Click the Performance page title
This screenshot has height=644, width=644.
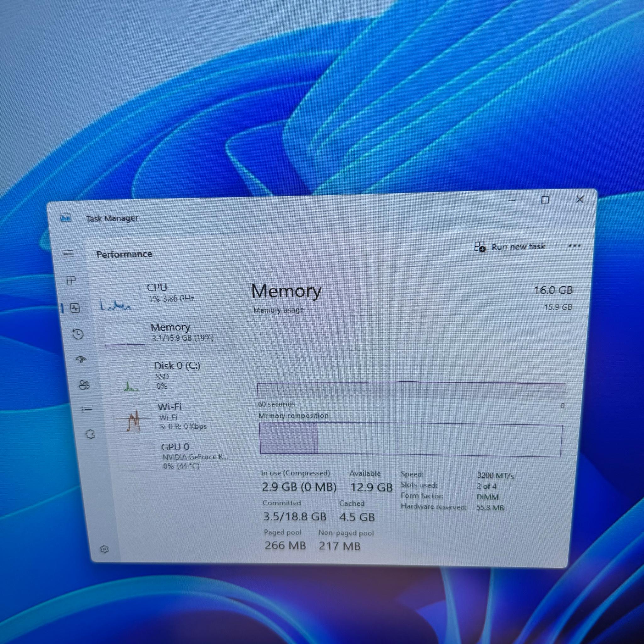(124, 254)
